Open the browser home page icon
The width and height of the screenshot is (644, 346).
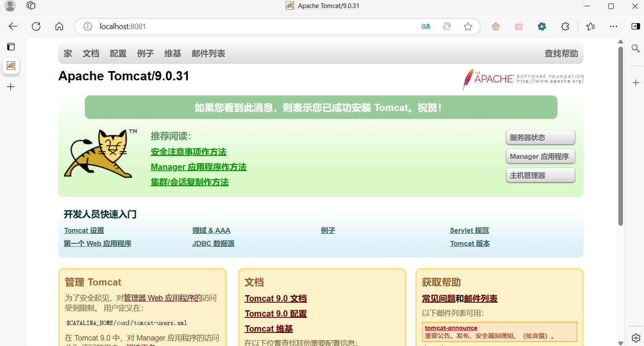(x=59, y=26)
